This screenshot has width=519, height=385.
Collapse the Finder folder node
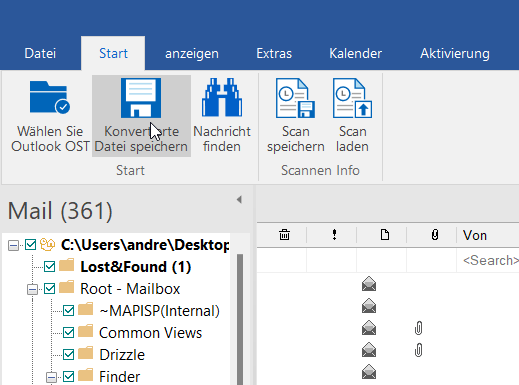[x=51, y=377]
